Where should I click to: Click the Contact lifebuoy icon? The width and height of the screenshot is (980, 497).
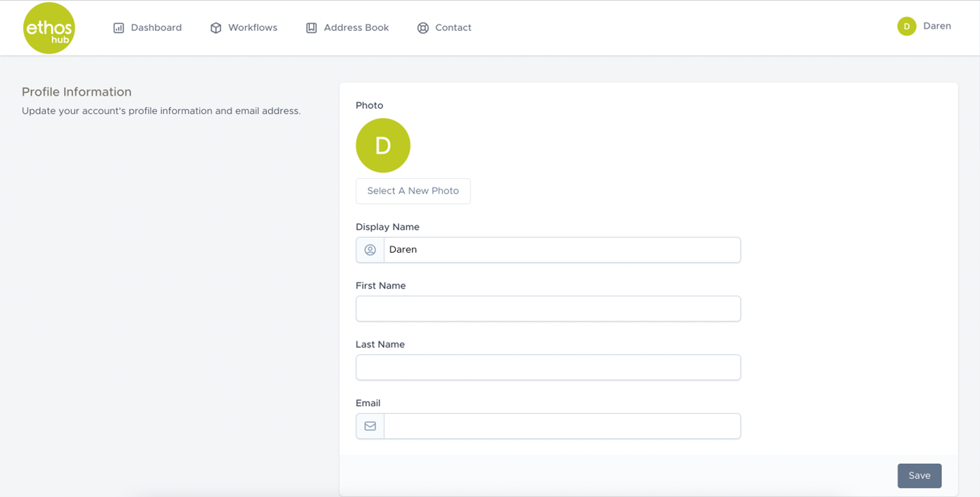click(422, 28)
